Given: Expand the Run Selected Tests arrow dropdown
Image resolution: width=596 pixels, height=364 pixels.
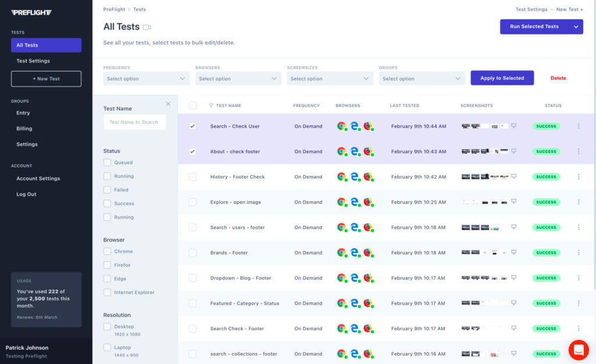Looking at the screenshot, I should point(576,27).
